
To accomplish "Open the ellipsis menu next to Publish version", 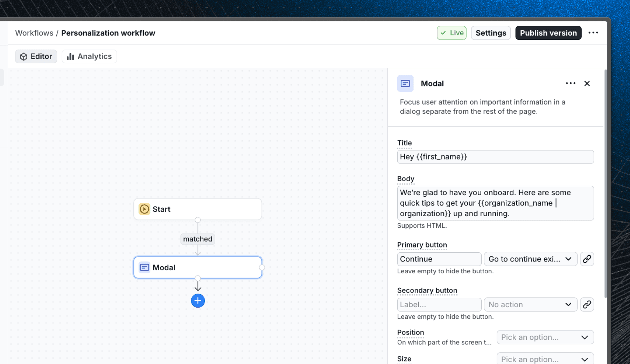I will [594, 33].
